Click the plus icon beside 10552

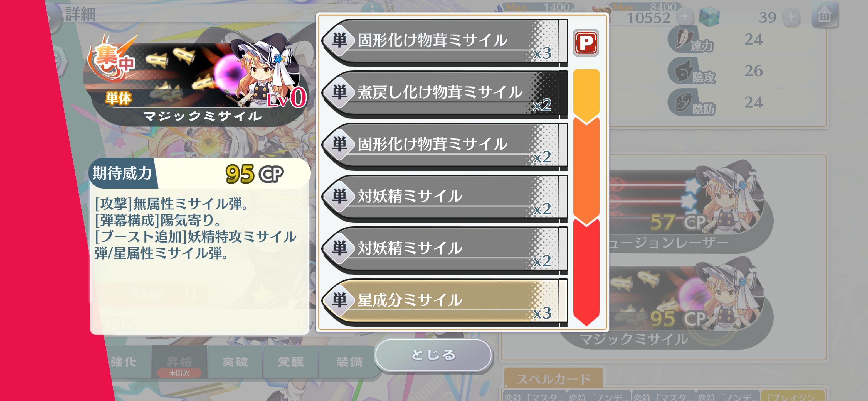tap(684, 16)
